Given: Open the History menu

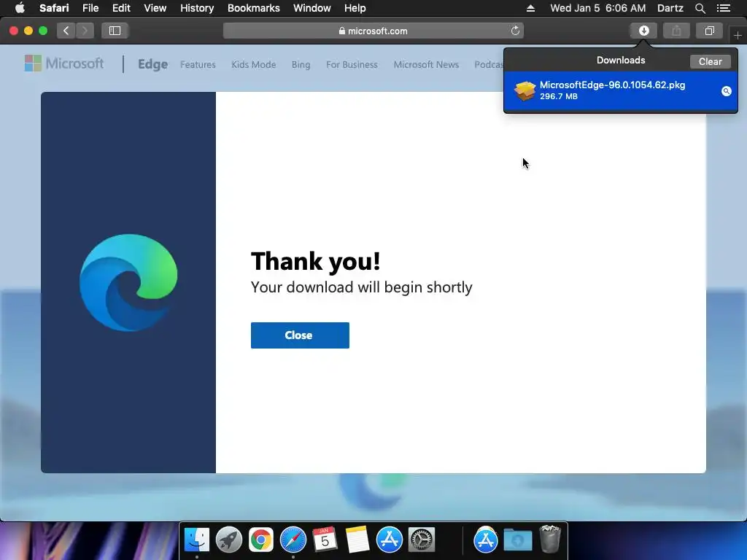Looking at the screenshot, I should coord(197,8).
